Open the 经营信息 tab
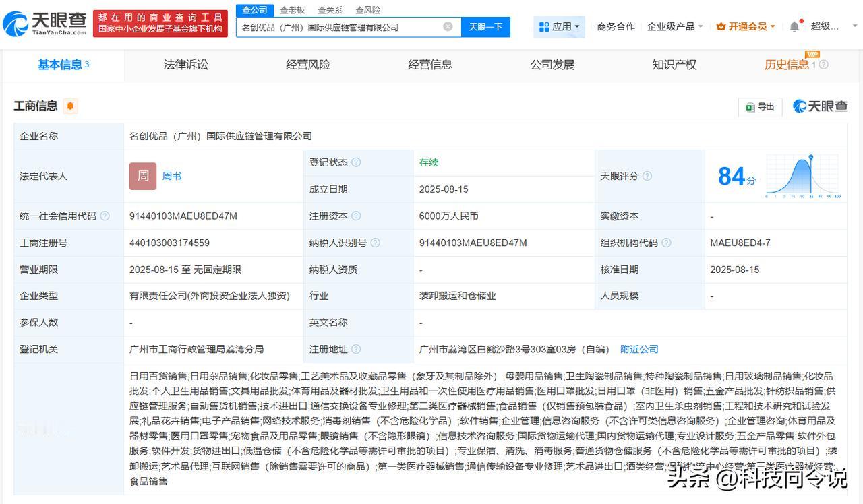The image size is (863, 504). coord(430,65)
